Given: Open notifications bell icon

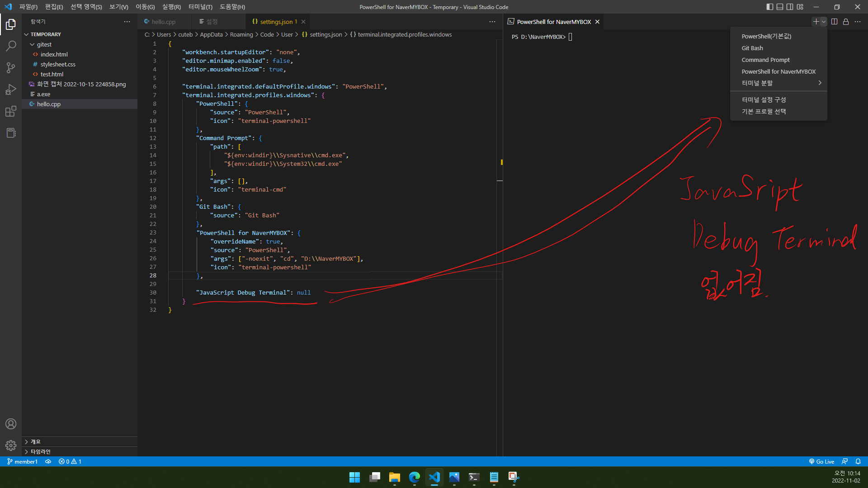Looking at the screenshot, I should click(858, 461).
